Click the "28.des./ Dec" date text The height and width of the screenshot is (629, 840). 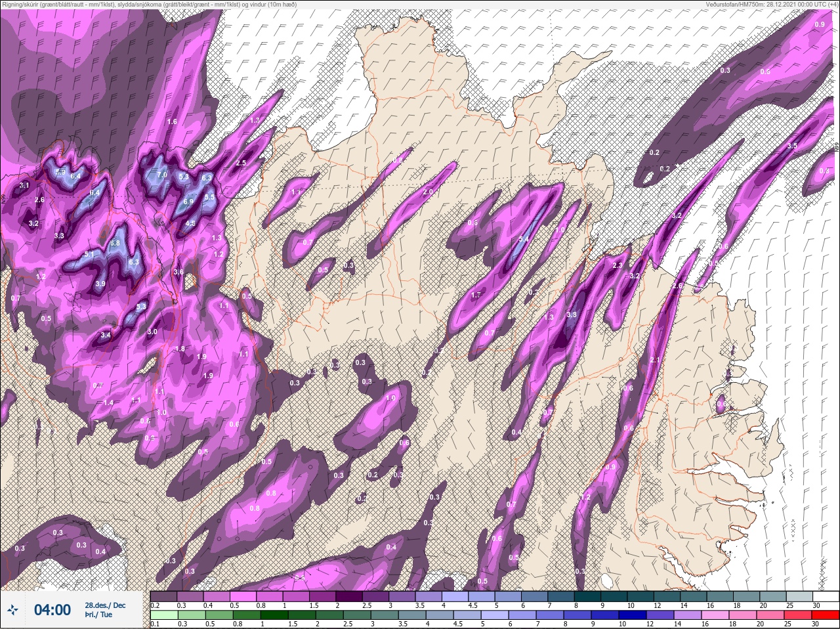coord(105,605)
